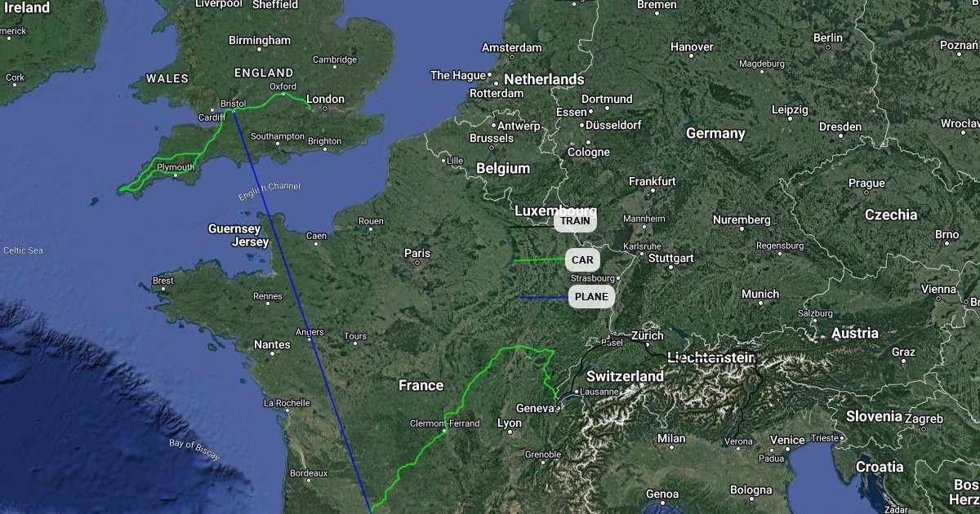Click the Clermont-Ferrand label on the route
This screenshot has width=980, height=514.
[x=445, y=423]
